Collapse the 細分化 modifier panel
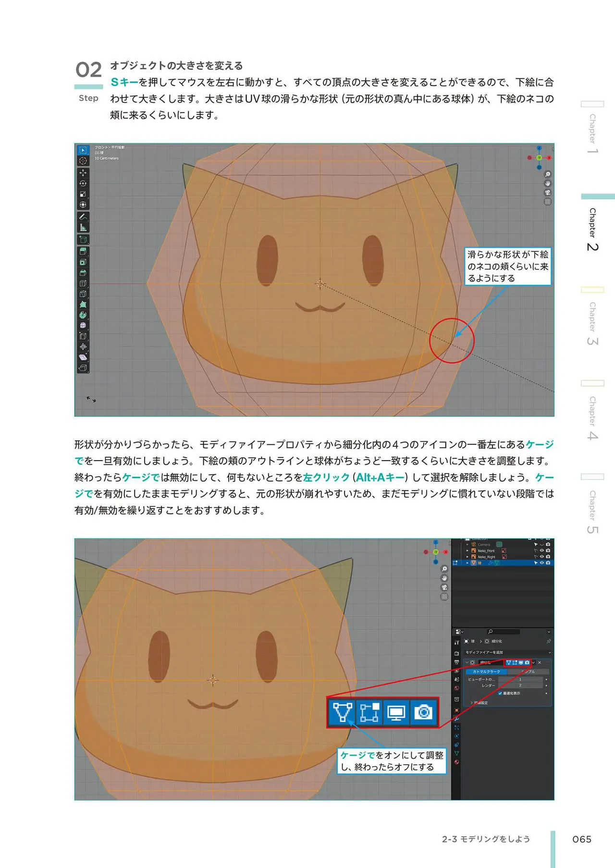The width and height of the screenshot is (615, 868). tap(466, 662)
